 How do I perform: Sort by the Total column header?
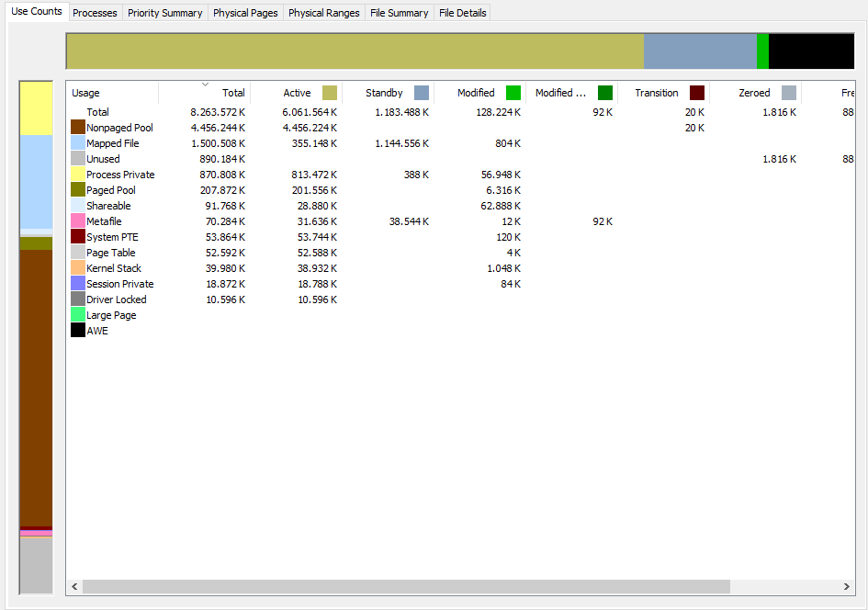click(x=205, y=93)
